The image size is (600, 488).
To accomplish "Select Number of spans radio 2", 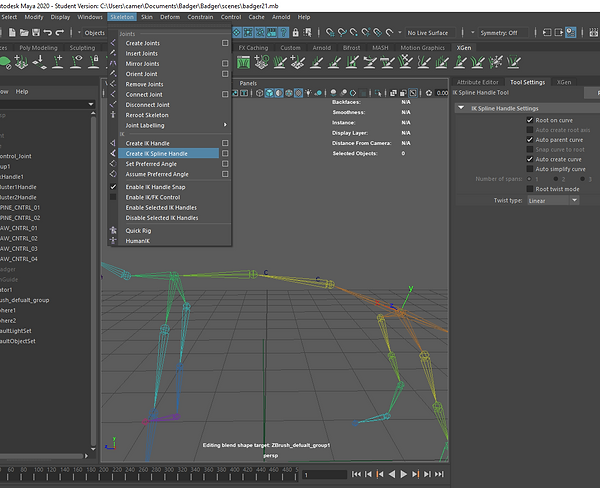I will (x=556, y=179).
